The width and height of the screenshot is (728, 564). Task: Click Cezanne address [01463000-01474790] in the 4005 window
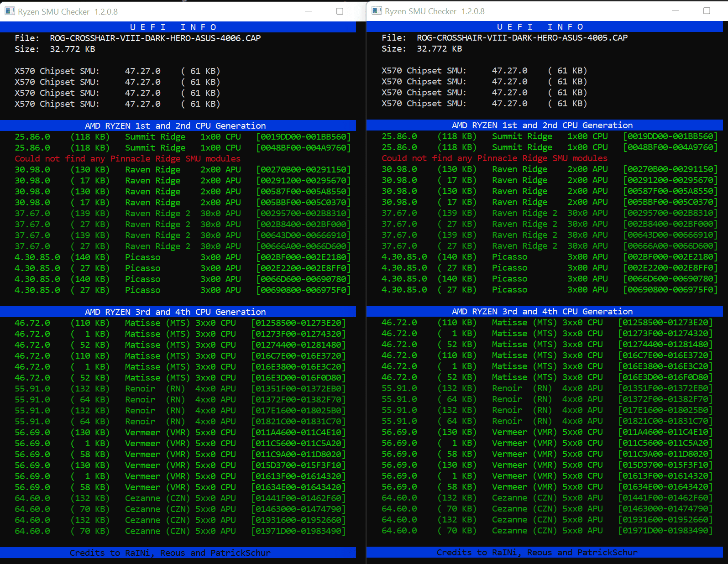pos(665,509)
